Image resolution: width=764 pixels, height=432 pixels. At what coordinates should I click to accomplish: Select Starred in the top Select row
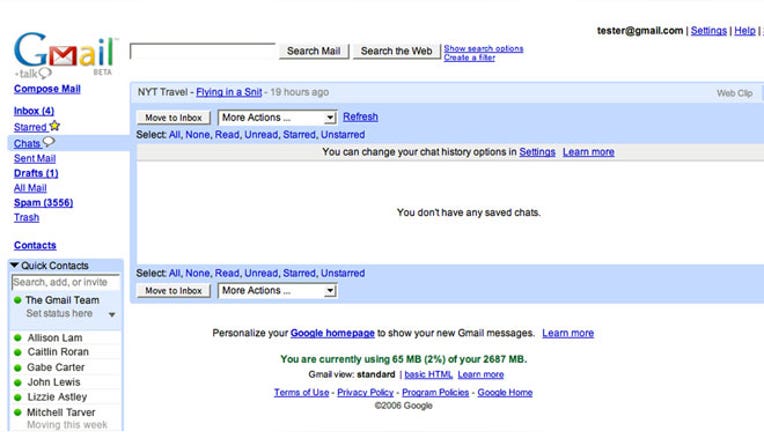click(x=299, y=134)
